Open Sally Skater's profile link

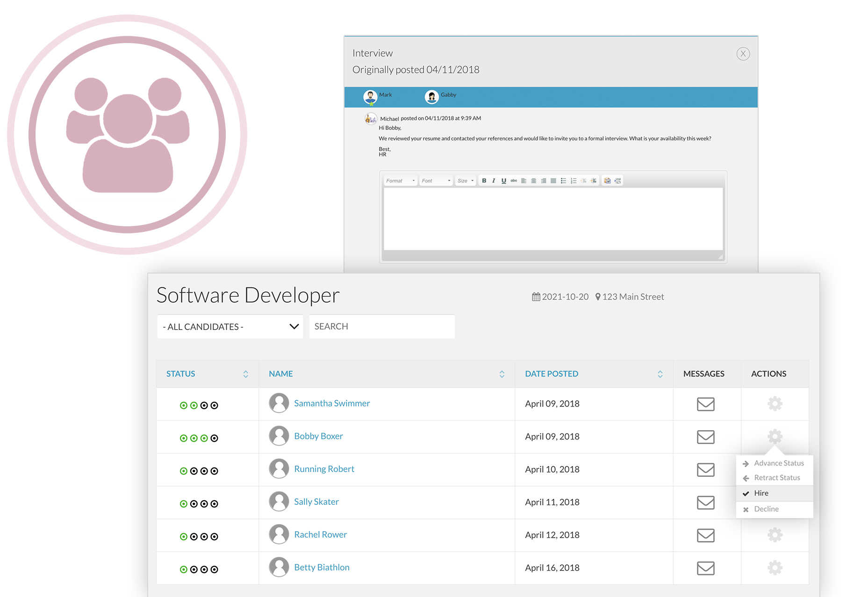(316, 502)
